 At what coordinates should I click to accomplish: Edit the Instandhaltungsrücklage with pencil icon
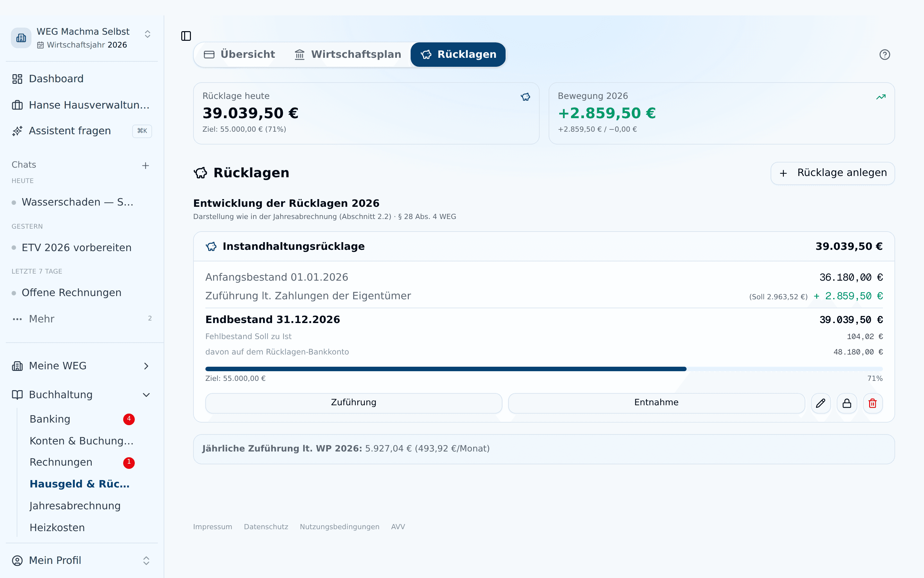pos(820,403)
